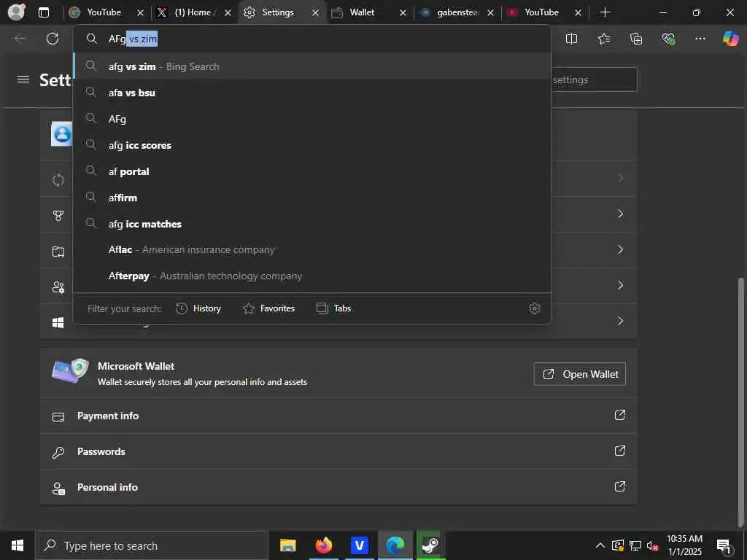This screenshot has width=747, height=560.
Task: Select the AFg suggestion
Action: (x=312, y=119)
